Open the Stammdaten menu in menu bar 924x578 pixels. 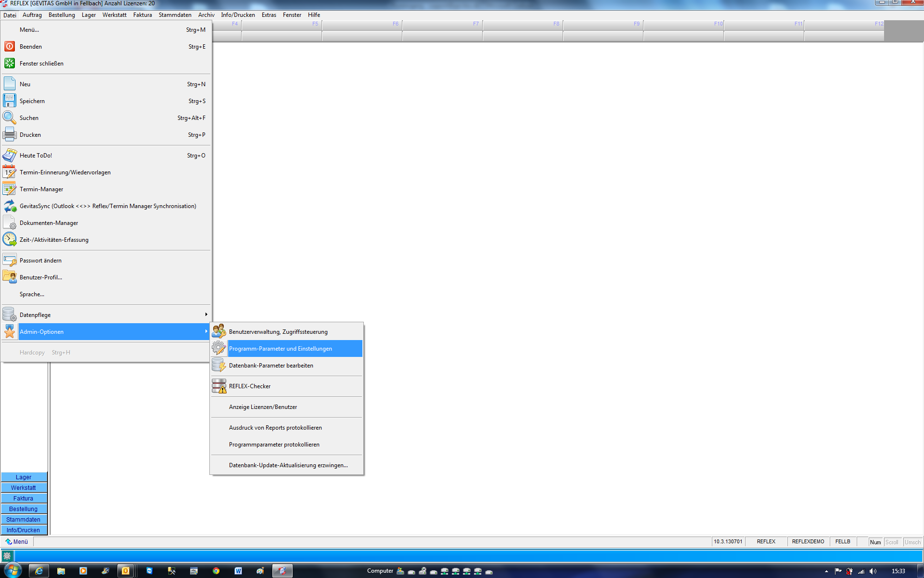point(175,15)
